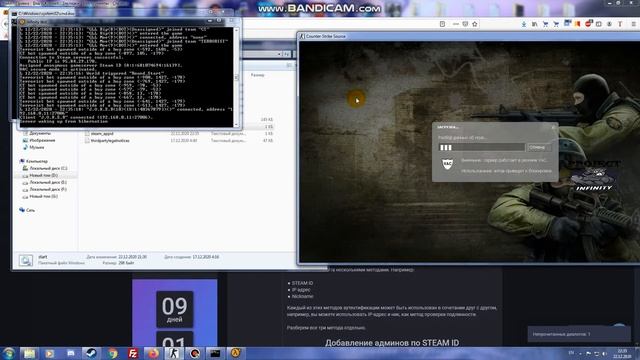The width and height of the screenshot is (640, 360).
Task: Open Steam from the taskbar
Action: (91, 353)
